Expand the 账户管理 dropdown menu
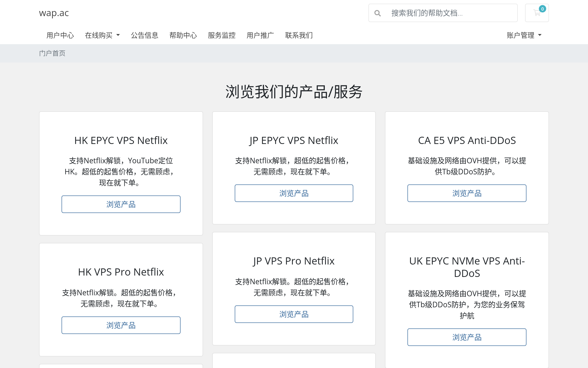This screenshot has width=588, height=368. pos(524,35)
